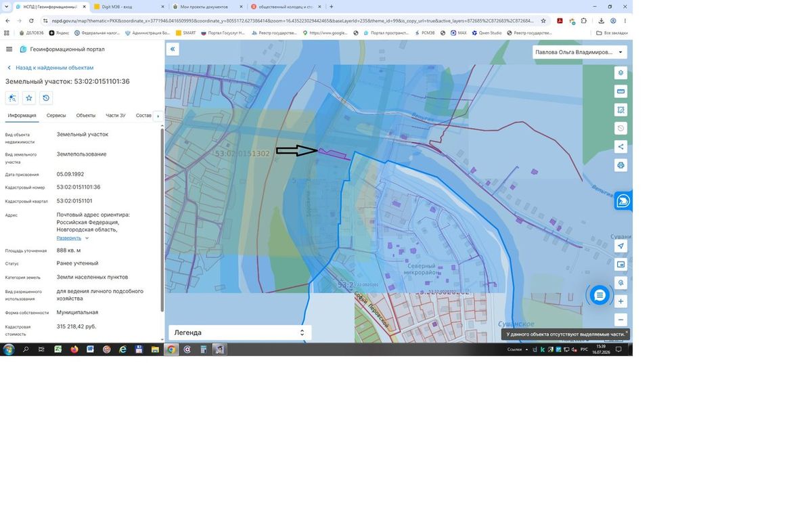Switch to the Части ЗУ tab
812x505 pixels.
[116, 116]
